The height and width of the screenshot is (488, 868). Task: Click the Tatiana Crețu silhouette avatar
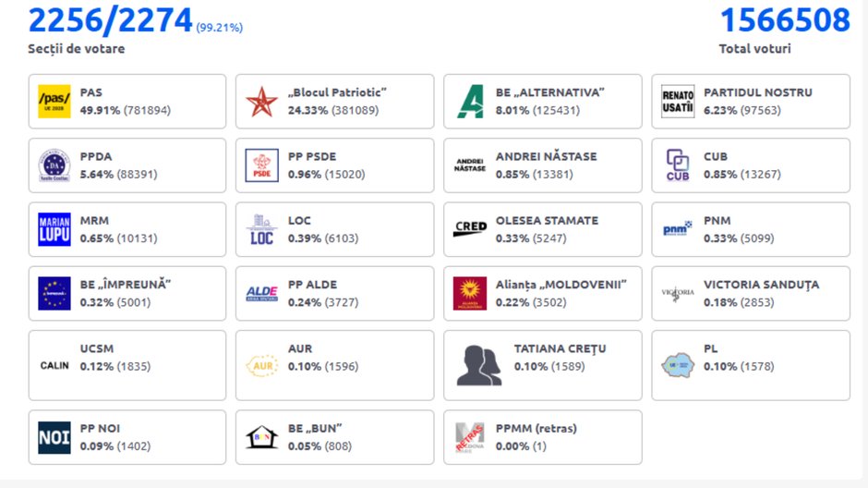coord(479,365)
